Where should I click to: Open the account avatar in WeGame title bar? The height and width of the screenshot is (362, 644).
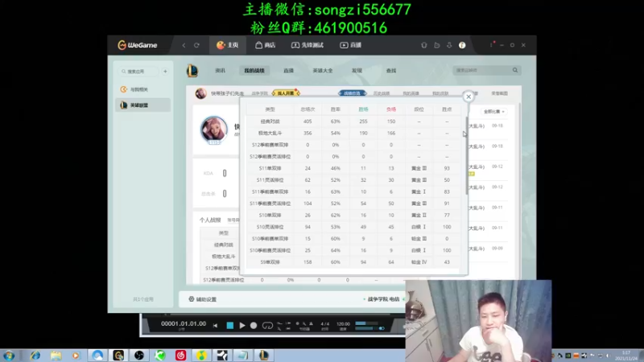pos(462,45)
